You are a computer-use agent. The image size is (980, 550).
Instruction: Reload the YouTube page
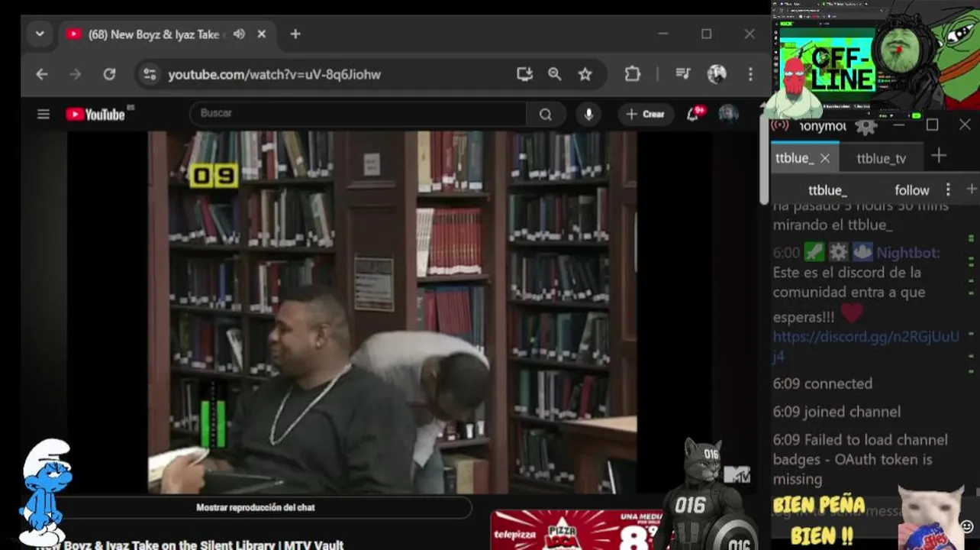(x=109, y=74)
